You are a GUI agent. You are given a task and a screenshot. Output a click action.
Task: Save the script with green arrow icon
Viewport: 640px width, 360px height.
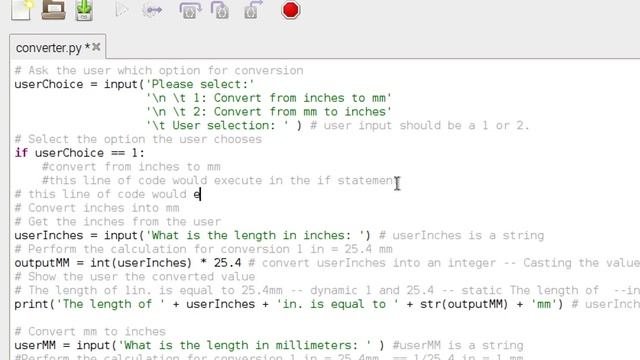[x=84, y=10]
